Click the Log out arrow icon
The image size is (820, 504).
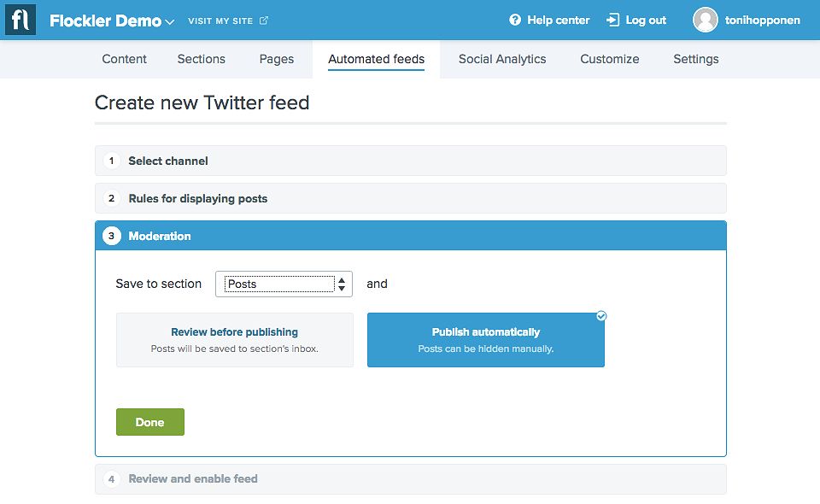pos(612,20)
